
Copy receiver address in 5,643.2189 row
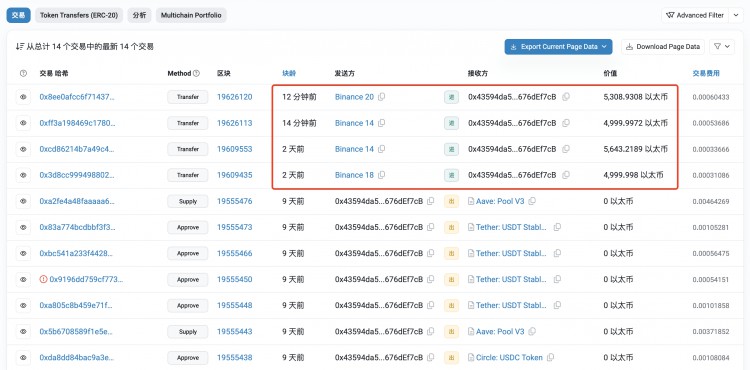pyautogui.click(x=566, y=149)
